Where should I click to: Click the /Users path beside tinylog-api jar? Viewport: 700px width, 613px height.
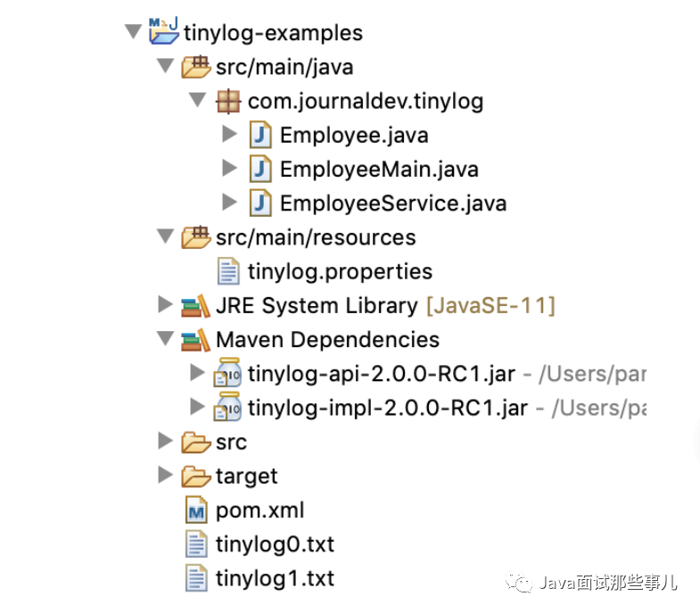pos(592,374)
